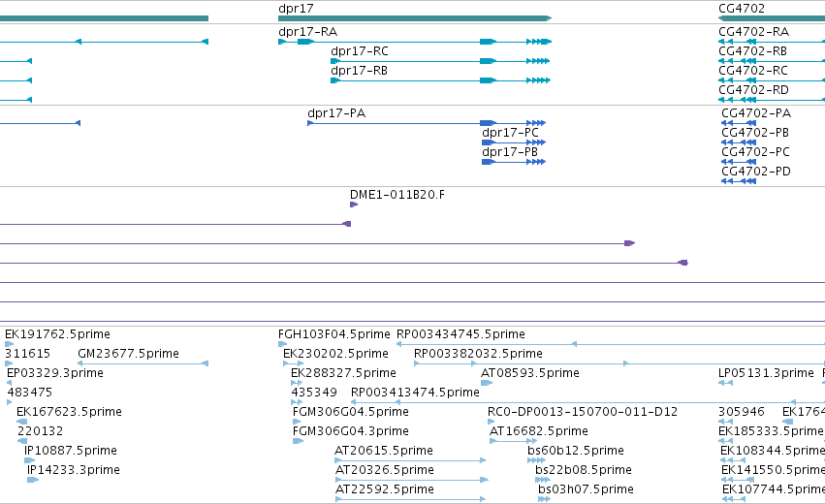Select the EK288327.5prime EST
The width and height of the screenshot is (825, 504).
[x=343, y=373]
